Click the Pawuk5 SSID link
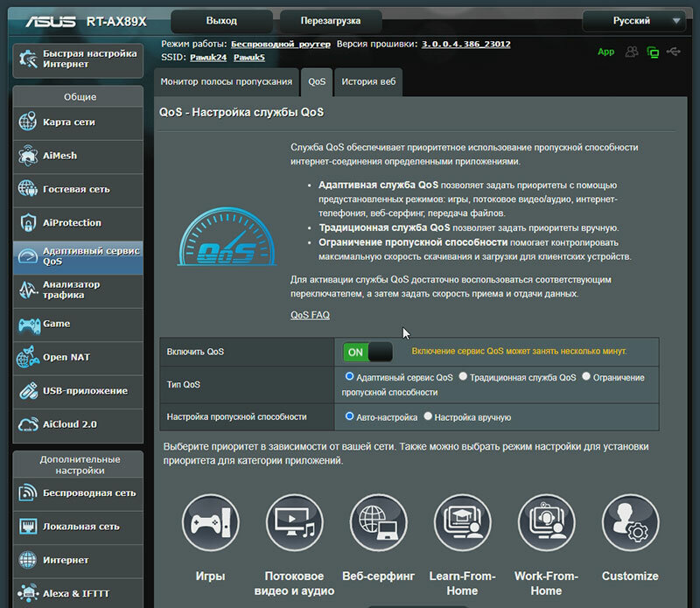Viewport: 700px width, 608px height. [x=249, y=57]
